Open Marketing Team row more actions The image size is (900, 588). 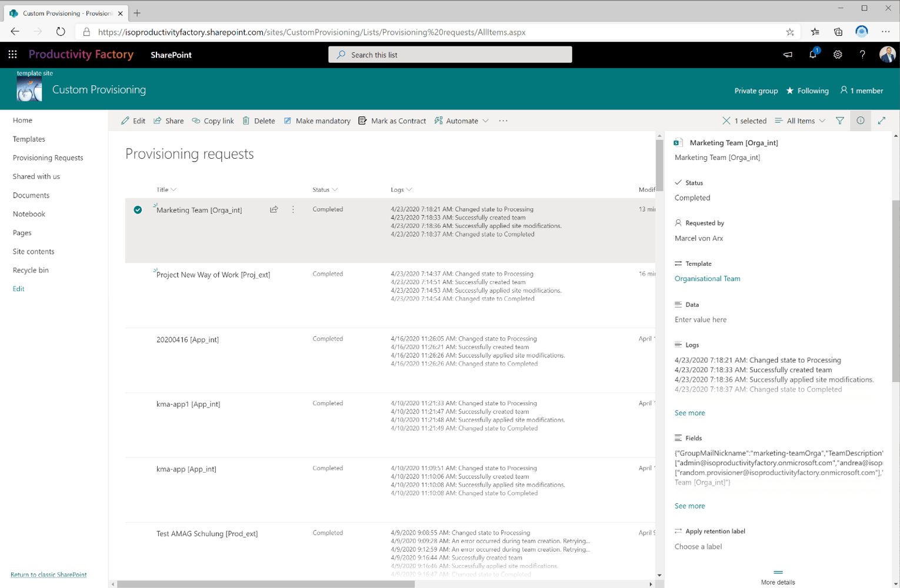click(x=293, y=209)
